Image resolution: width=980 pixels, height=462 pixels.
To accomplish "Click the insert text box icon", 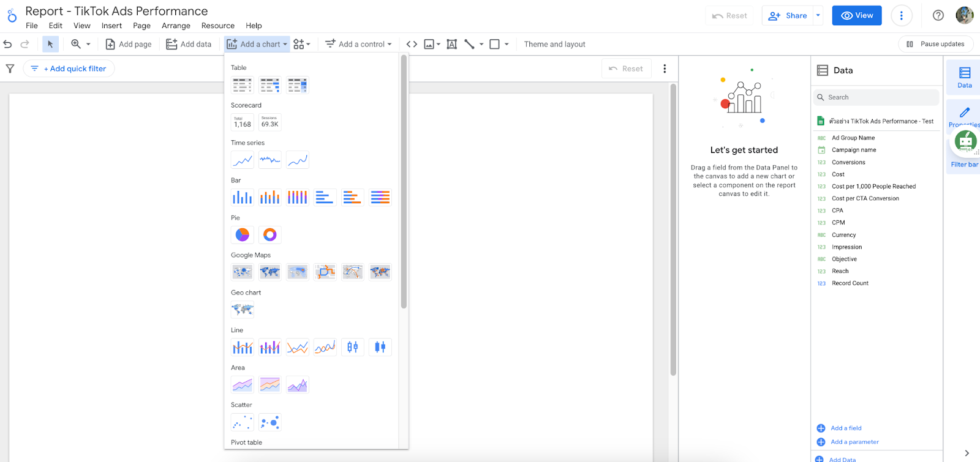I will (x=452, y=44).
